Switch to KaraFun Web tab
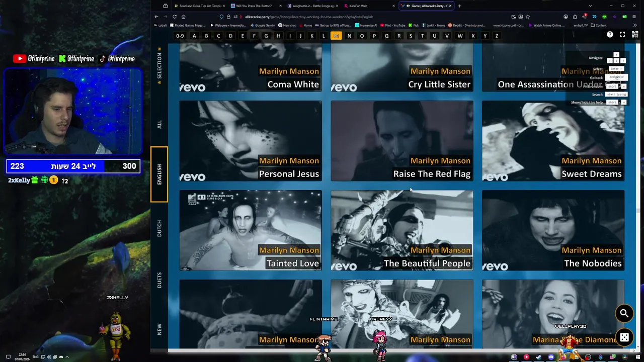The height and width of the screenshot is (362, 644). click(x=369, y=6)
